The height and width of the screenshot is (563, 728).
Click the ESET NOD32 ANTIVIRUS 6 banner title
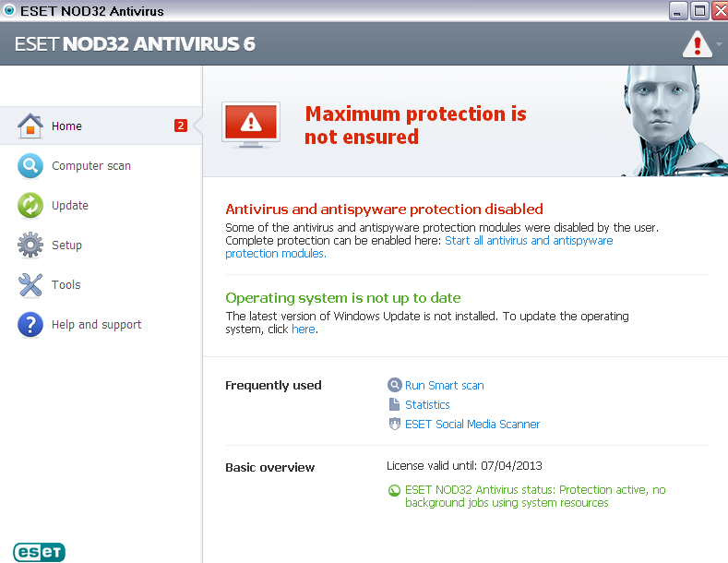coord(135,44)
